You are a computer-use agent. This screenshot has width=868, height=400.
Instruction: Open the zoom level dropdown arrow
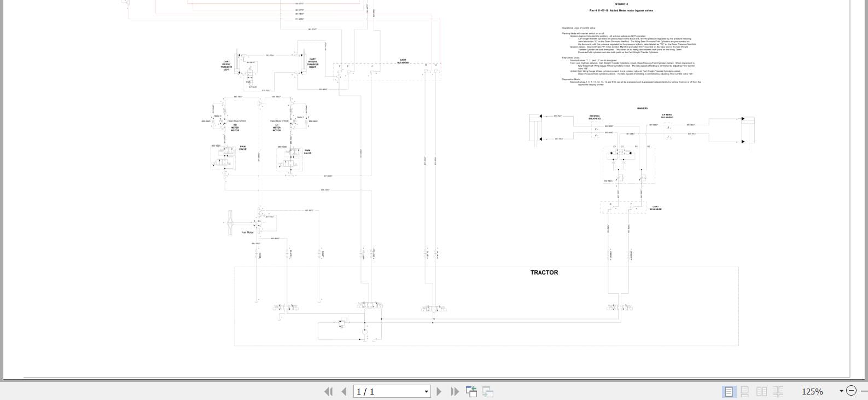pos(841,391)
